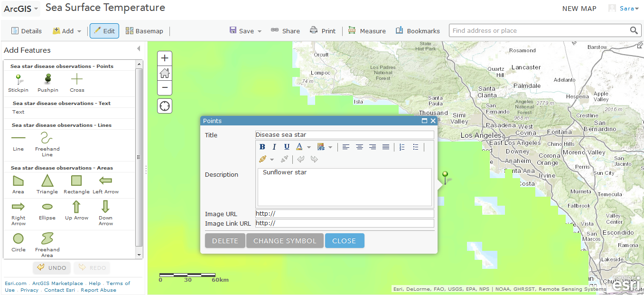Click the Image URL input field

coord(344,214)
